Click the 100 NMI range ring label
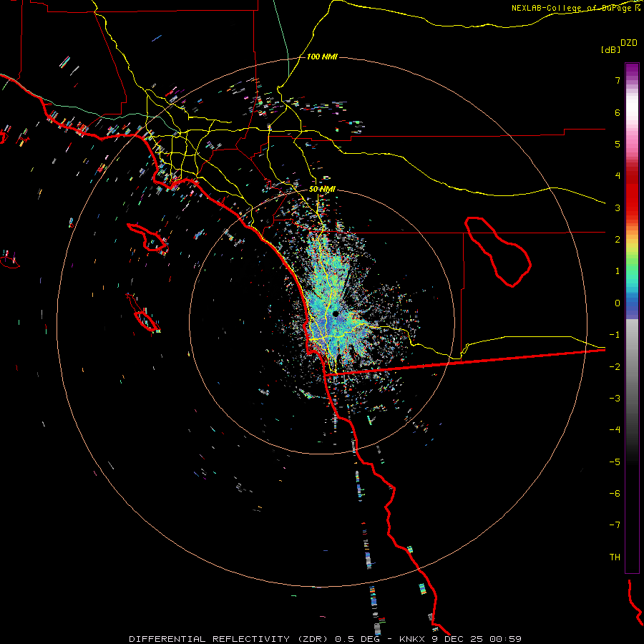The image size is (644, 644). point(322,57)
